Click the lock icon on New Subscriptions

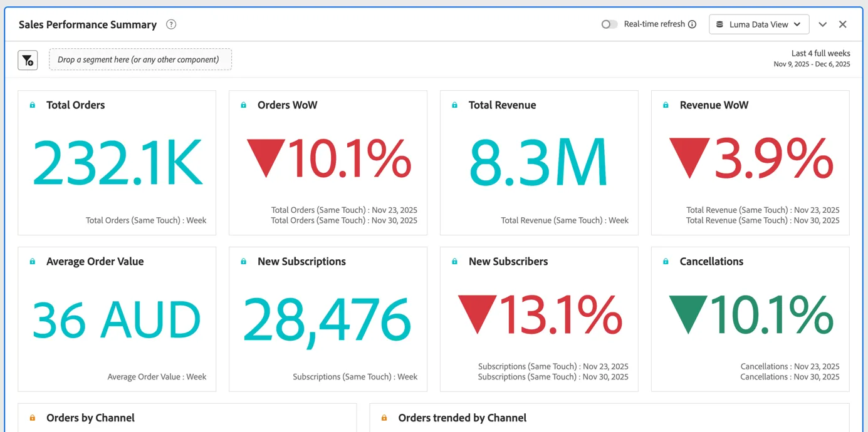244,262
